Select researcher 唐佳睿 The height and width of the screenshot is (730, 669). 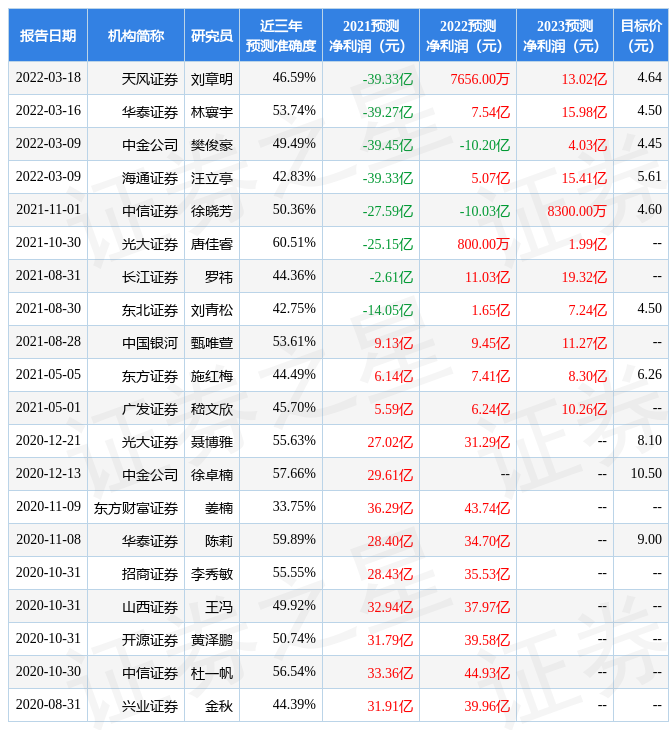(x=212, y=244)
